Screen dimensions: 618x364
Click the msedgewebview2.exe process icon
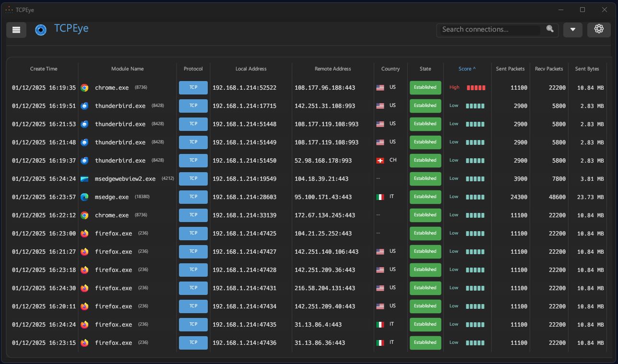tap(84, 179)
